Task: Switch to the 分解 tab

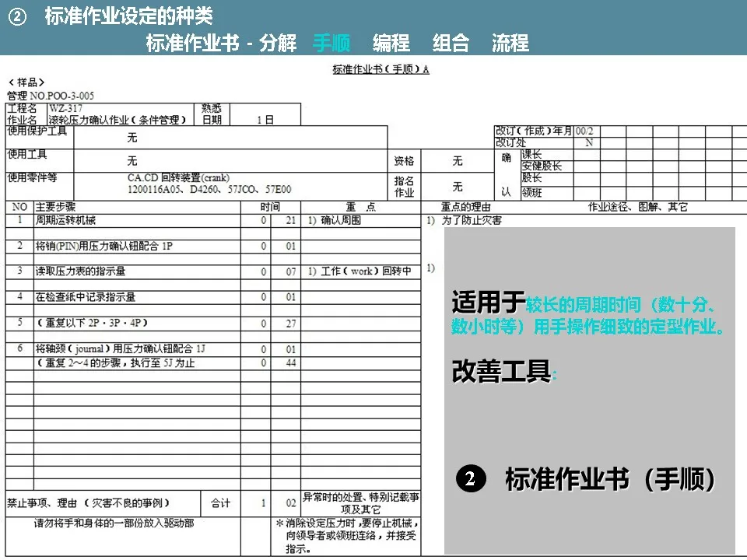Action: pos(278,44)
